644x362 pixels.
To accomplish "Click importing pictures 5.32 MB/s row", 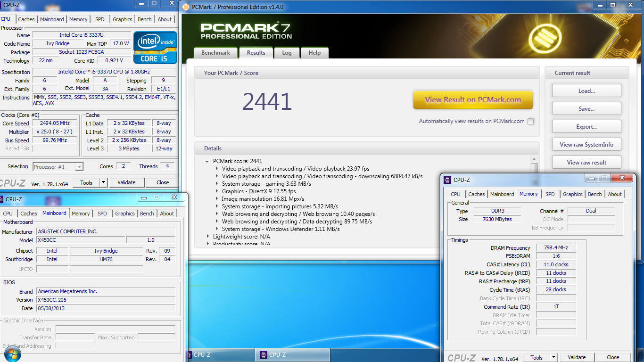I will point(280,206).
